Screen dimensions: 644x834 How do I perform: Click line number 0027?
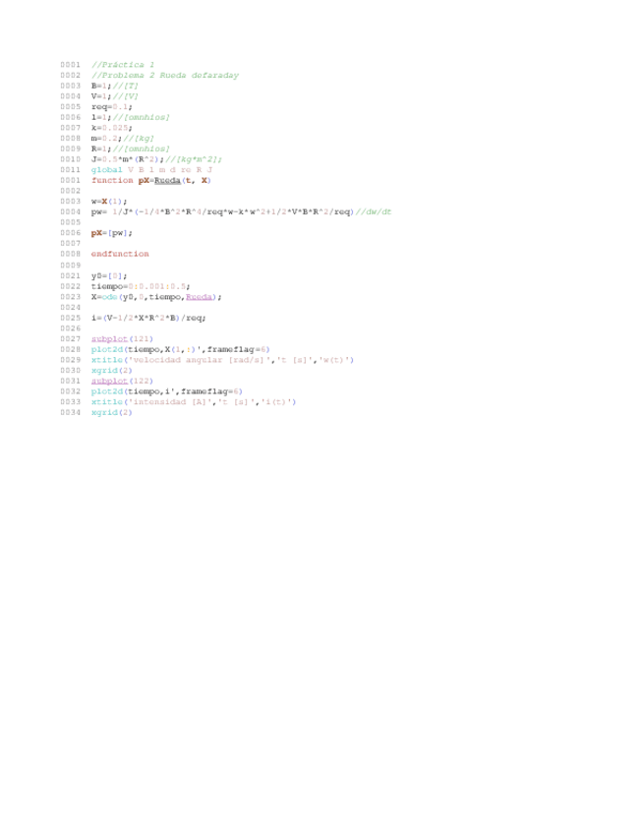pos(70,339)
